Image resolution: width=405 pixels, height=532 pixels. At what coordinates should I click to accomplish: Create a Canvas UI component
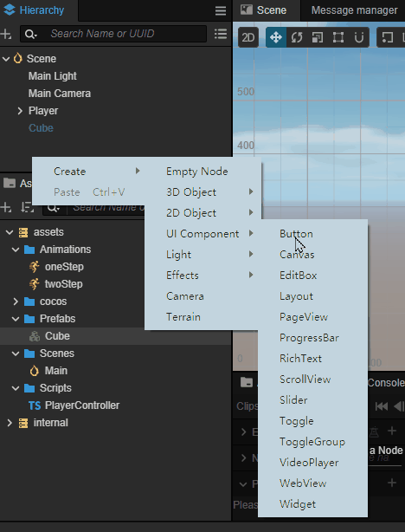coord(312,255)
